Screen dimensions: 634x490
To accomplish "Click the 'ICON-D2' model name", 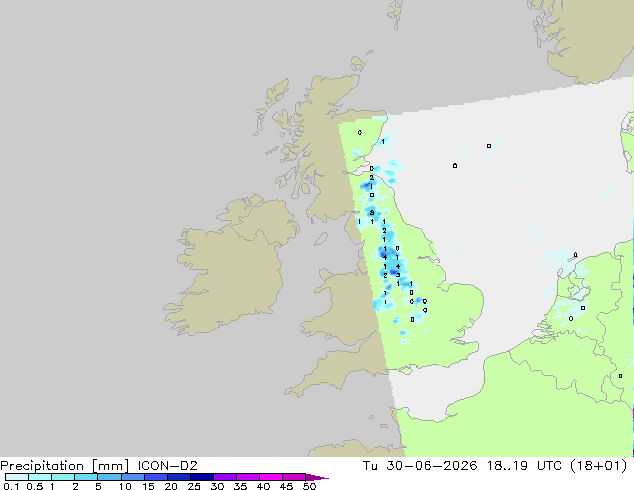I will click(167, 466).
